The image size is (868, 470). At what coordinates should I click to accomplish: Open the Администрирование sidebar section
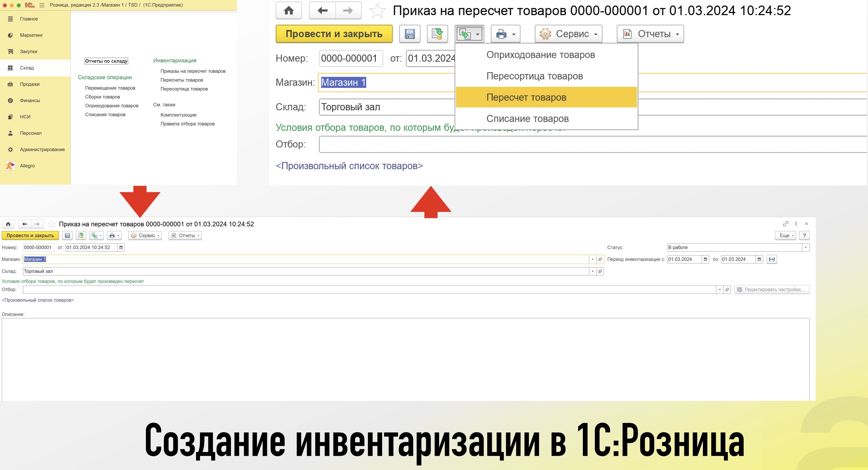(x=42, y=149)
